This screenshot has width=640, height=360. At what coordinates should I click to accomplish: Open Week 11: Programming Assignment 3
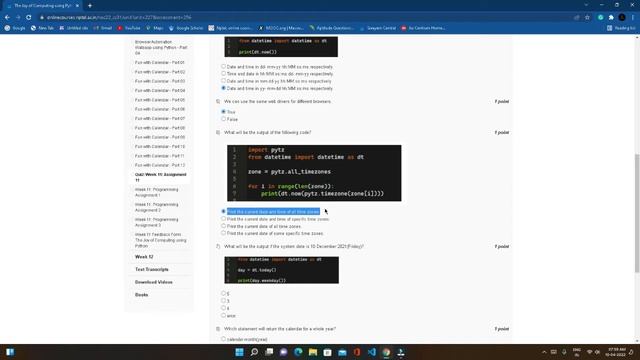[x=157, y=222]
